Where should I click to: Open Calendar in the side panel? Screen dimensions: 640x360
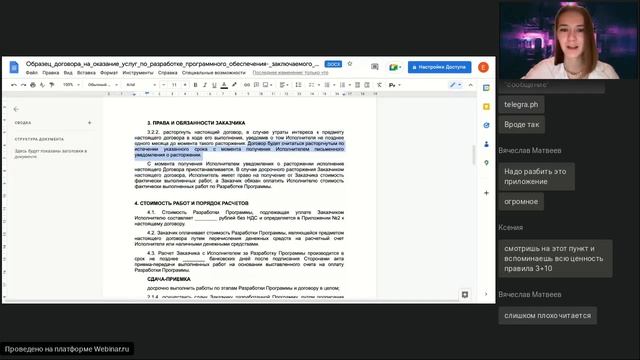pyautogui.click(x=486, y=88)
